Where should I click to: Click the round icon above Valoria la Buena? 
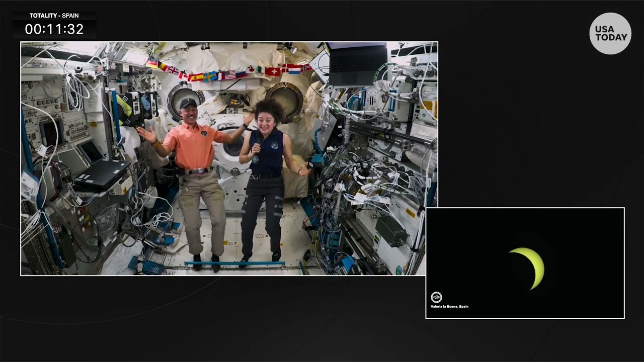tap(436, 297)
